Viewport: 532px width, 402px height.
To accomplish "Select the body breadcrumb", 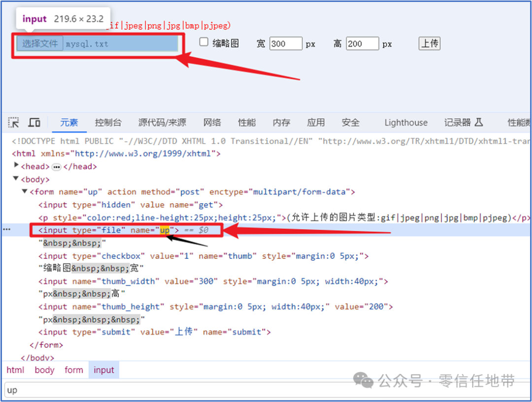I will [x=44, y=370].
